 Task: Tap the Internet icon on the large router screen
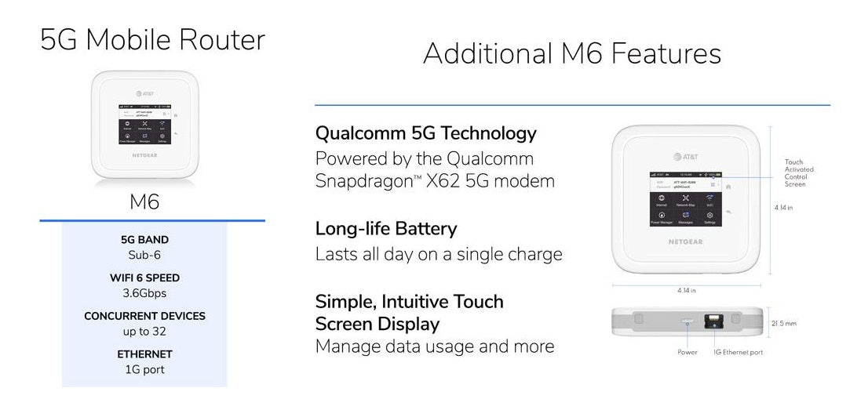click(x=662, y=198)
